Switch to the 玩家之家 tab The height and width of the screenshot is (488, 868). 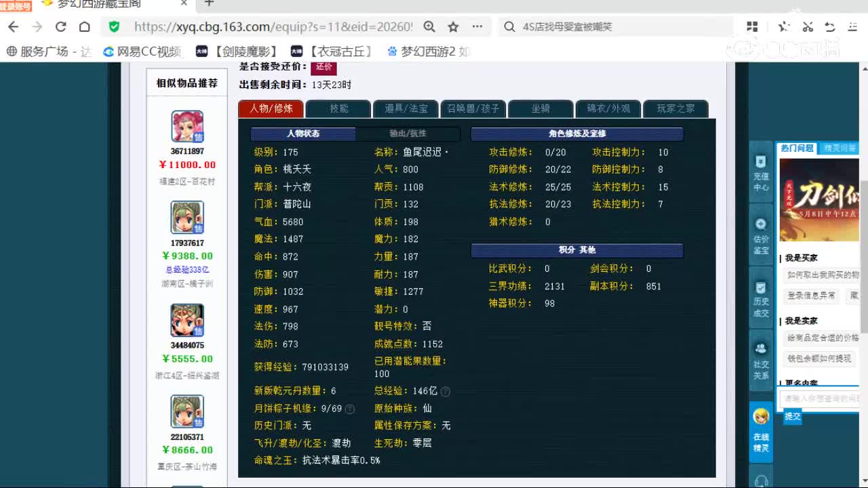[675, 108]
